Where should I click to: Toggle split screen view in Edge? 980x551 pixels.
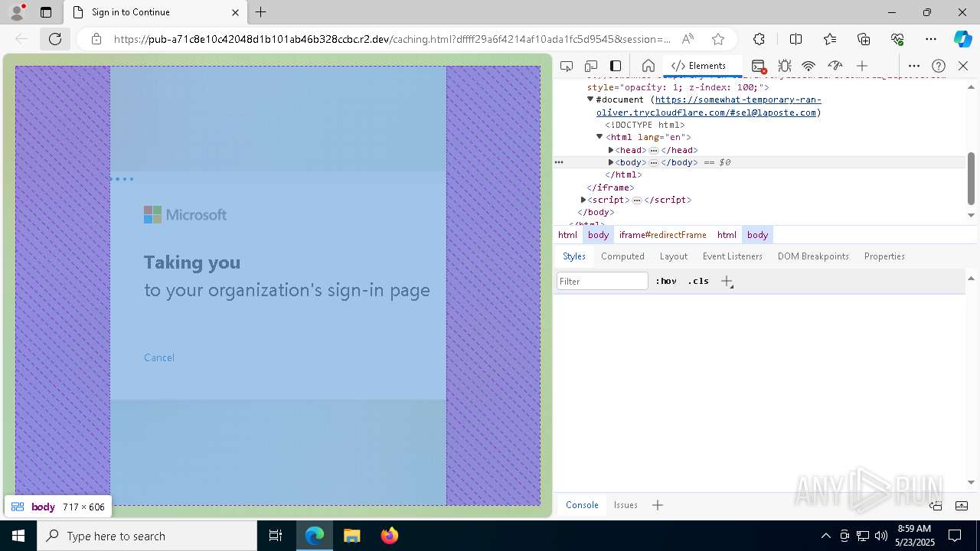tap(795, 39)
